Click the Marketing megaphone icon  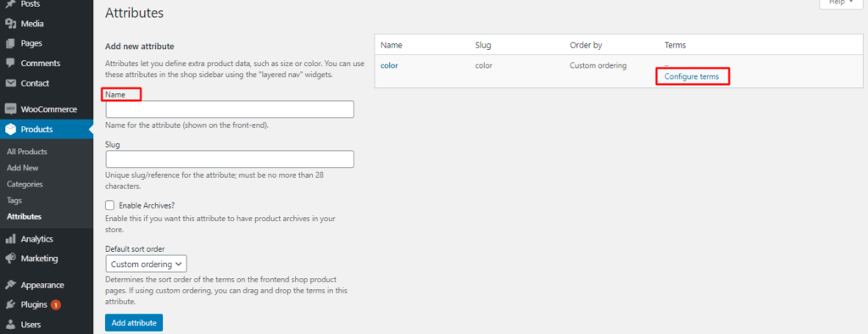pyautogui.click(x=10, y=258)
